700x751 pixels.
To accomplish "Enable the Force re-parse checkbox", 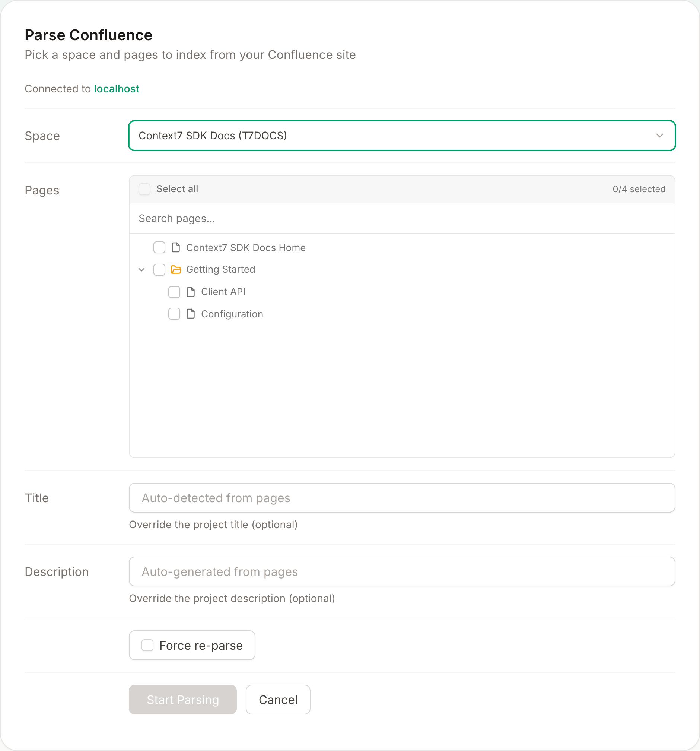I will pyautogui.click(x=147, y=645).
